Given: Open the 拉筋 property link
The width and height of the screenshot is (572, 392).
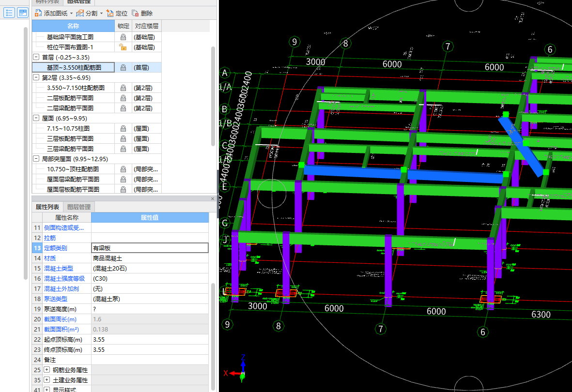Looking at the screenshot, I should coord(50,238).
